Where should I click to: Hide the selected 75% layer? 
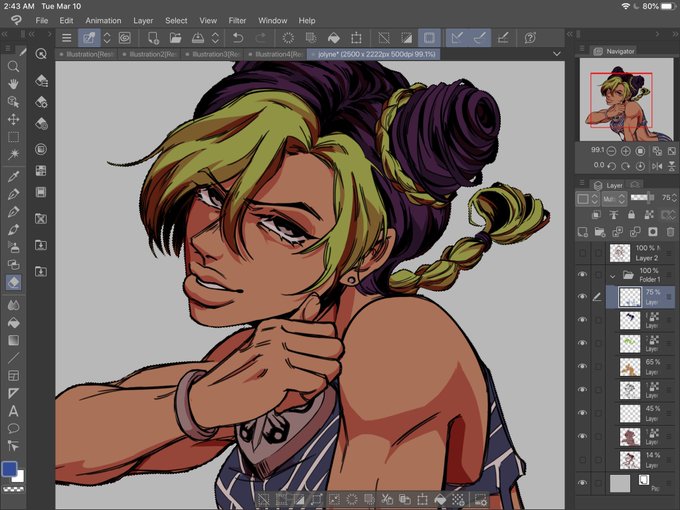coord(582,297)
